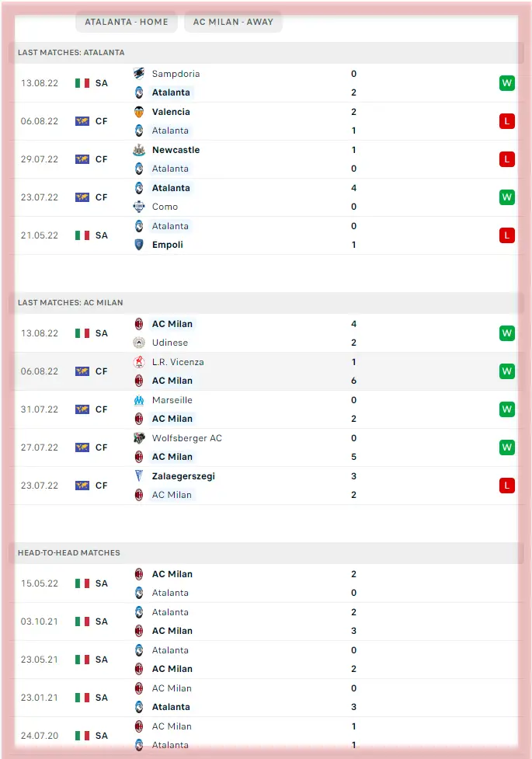Image resolution: width=532 pixels, height=759 pixels.
Task: Open the 24.07.20 head-to-head match row
Action: pos(266,736)
